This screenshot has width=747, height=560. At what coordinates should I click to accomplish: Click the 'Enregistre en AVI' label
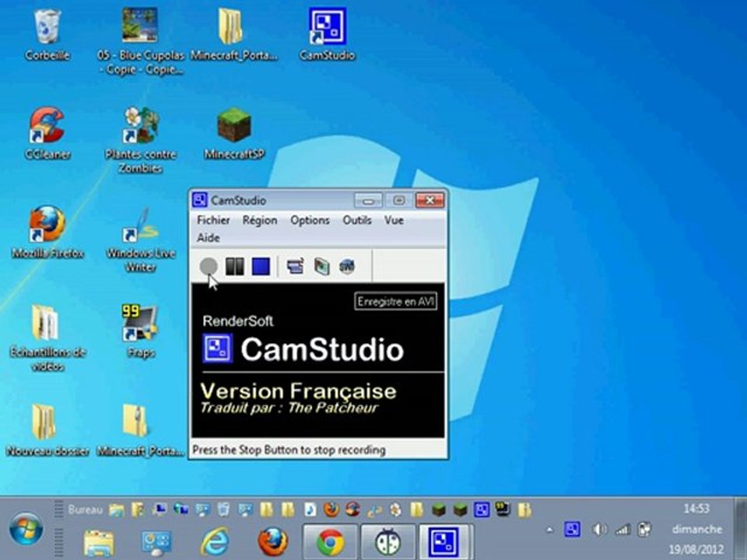(395, 302)
